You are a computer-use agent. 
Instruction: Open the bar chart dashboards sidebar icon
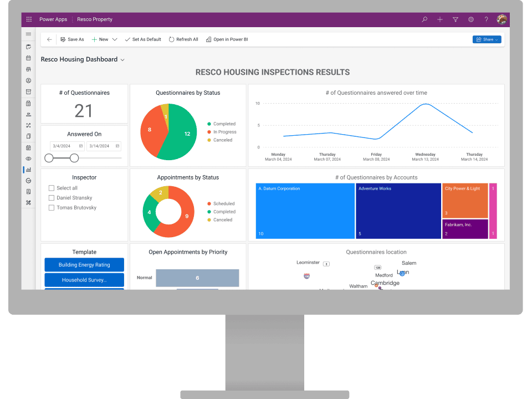pos(28,170)
